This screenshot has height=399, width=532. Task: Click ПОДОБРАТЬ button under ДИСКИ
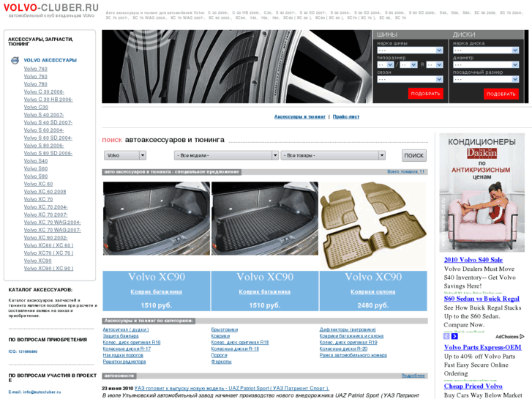tap(501, 94)
